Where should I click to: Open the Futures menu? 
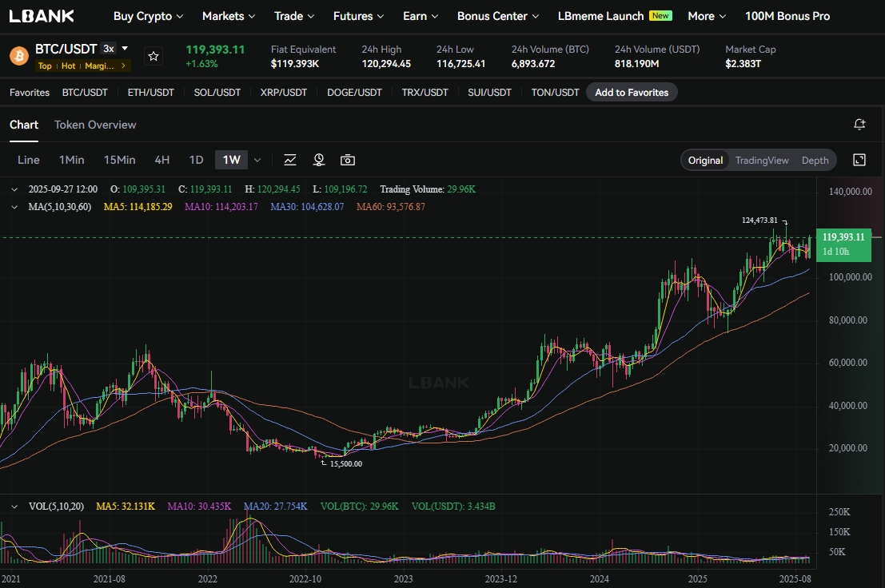point(358,16)
